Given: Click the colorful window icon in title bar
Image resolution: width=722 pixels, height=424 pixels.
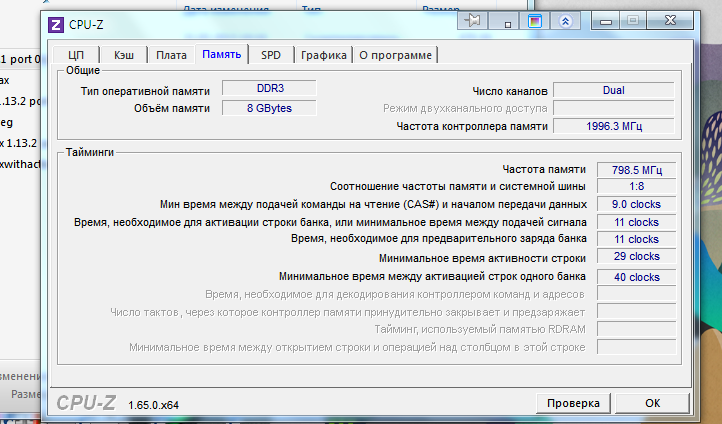Looking at the screenshot, I should coord(535,21).
